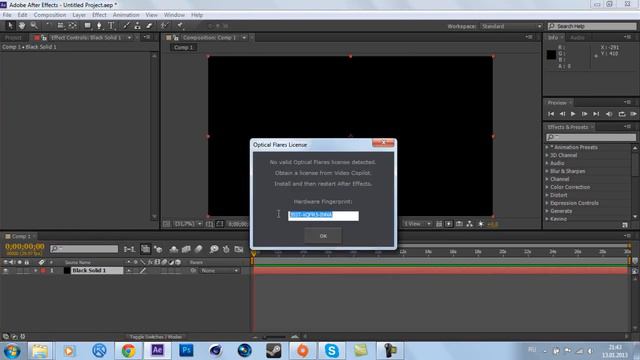Select the Pan Behind tool

(72, 26)
